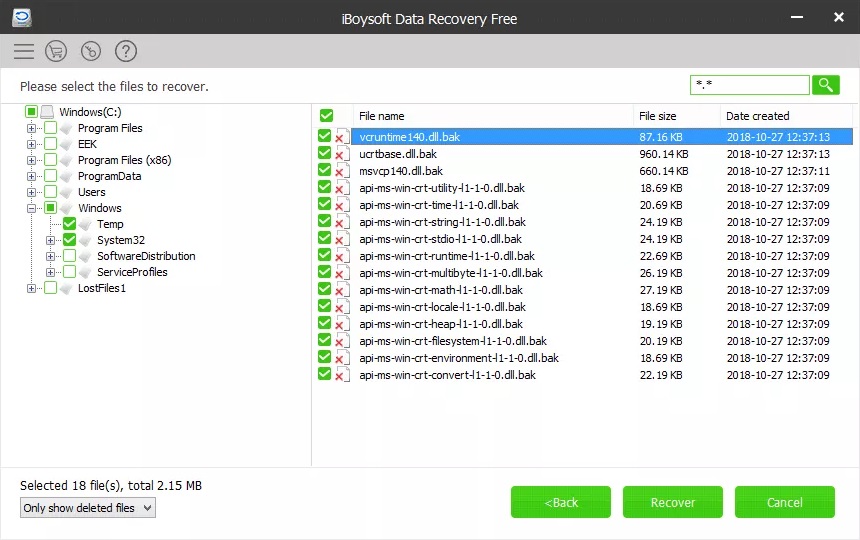Image resolution: width=860 pixels, height=540 pixels.
Task: Click file icon next to api-ms-win-crt-math-l1-1-0.dll.bak
Action: coord(342,290)
